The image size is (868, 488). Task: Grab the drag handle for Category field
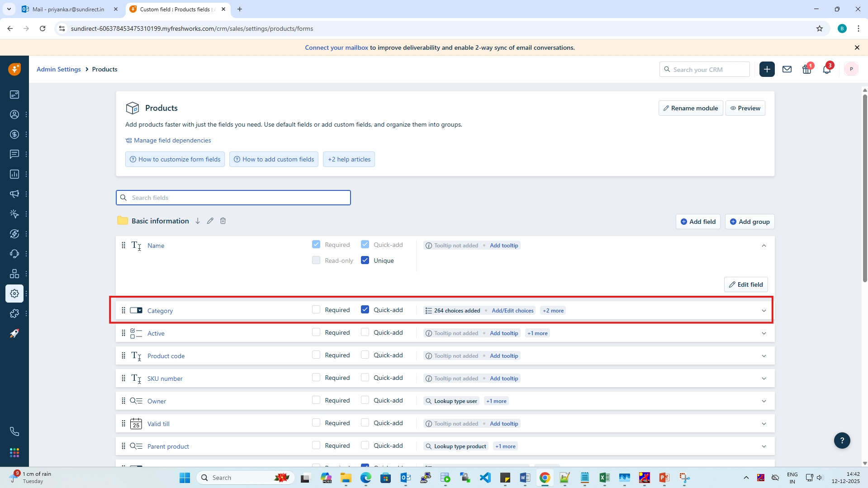click(x=123, y=310)
